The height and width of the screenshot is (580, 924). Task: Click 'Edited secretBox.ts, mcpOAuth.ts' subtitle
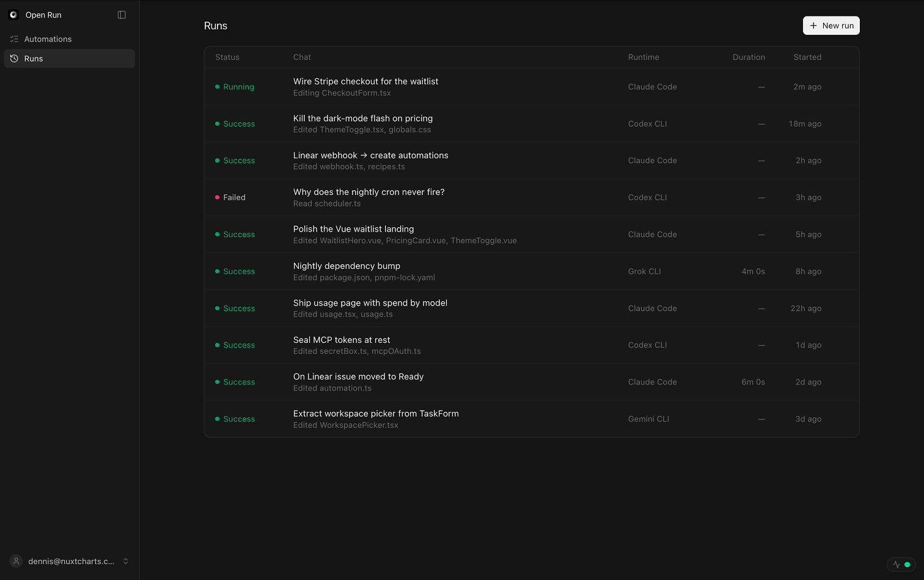click(x=357, y=351)
